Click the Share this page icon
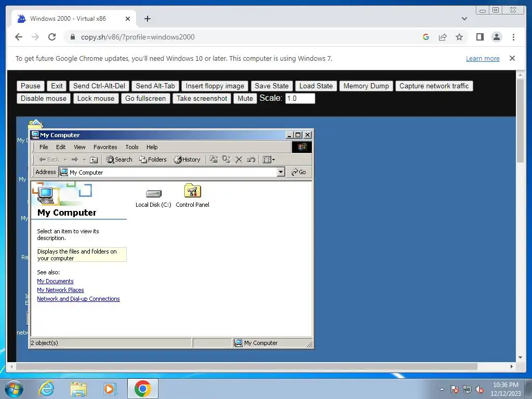This screenshot has height=399, width=532. coord(443,37)
